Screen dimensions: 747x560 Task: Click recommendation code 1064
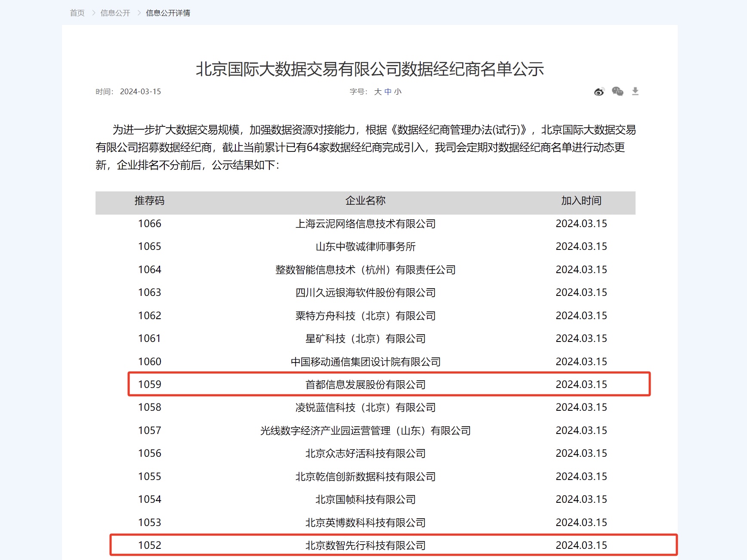(x=150, y=270)
